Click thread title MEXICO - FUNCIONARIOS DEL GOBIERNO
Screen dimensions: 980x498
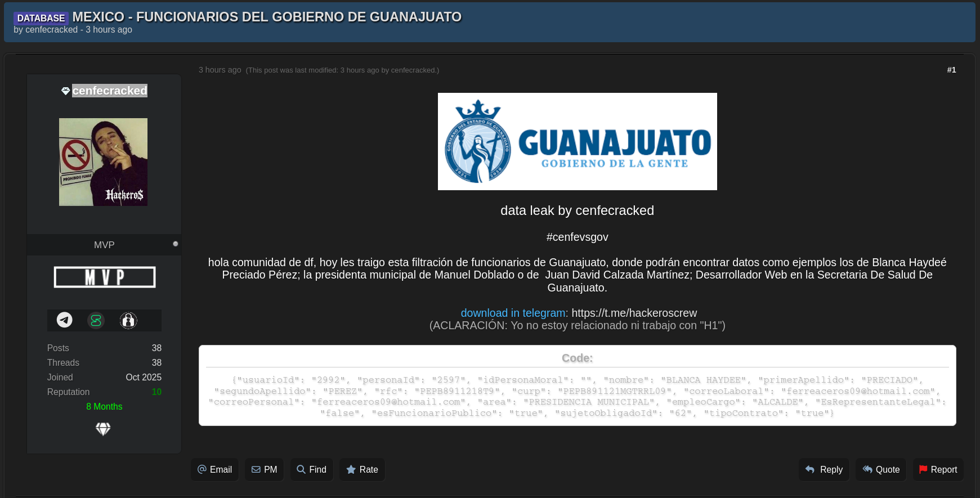tap(267, 17)
